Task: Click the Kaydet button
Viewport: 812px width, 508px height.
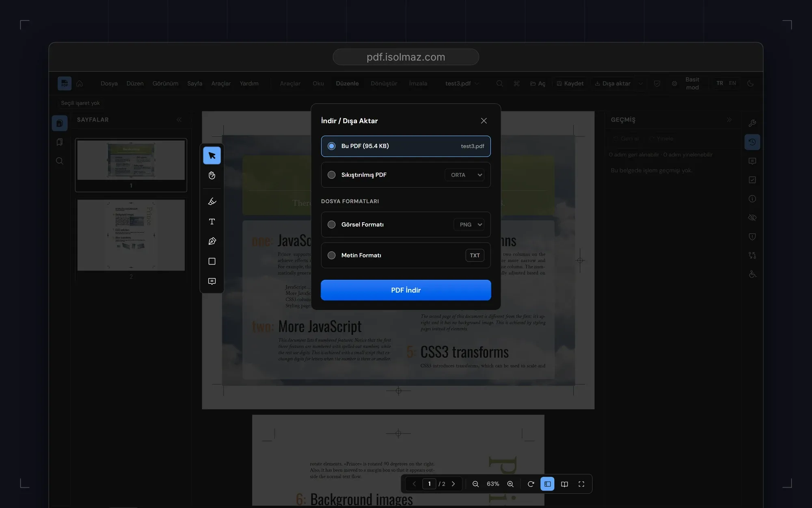Action: [x=570, y=83]
